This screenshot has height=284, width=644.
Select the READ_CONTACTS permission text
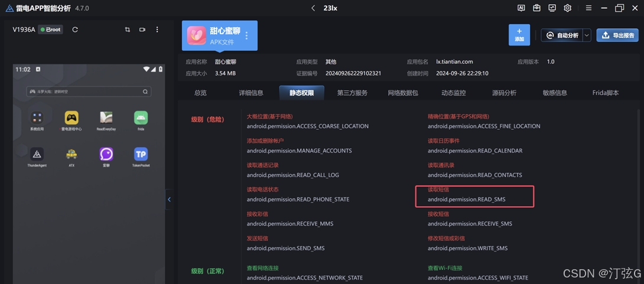[475, 175]
